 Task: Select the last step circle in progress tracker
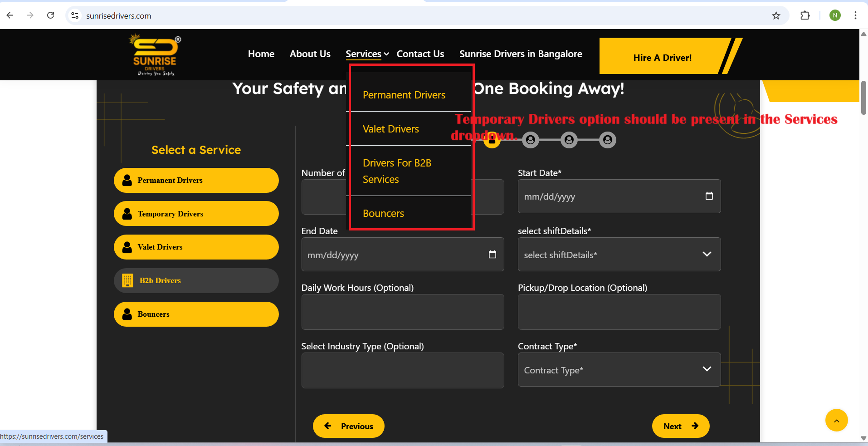[x=607, y=140]
